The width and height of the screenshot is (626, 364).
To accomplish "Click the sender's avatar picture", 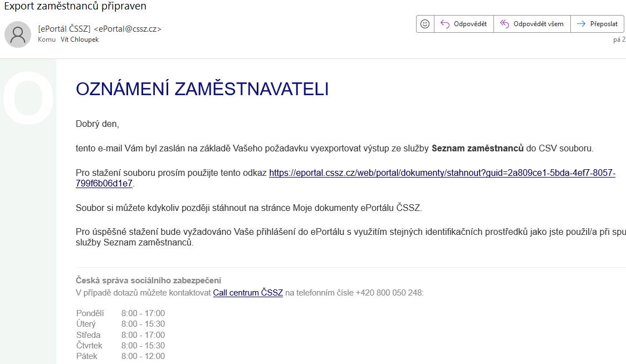I will 18,35.
